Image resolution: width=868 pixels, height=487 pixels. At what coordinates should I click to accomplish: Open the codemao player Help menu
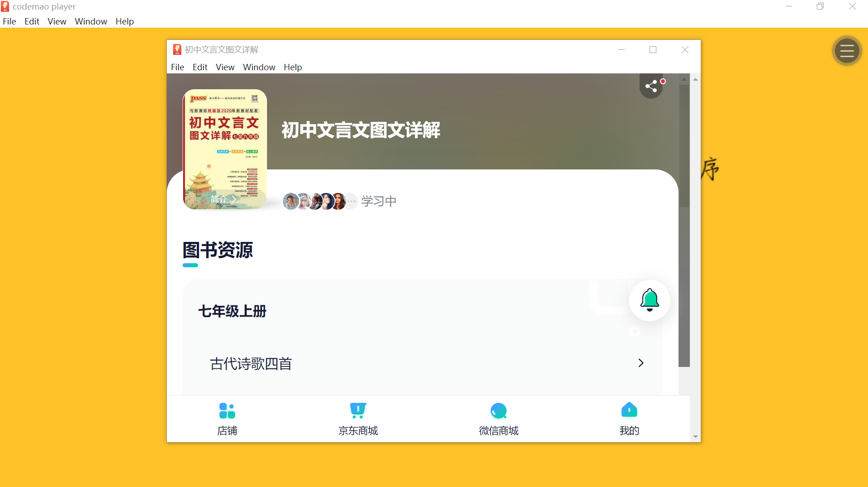click(125, 21)
